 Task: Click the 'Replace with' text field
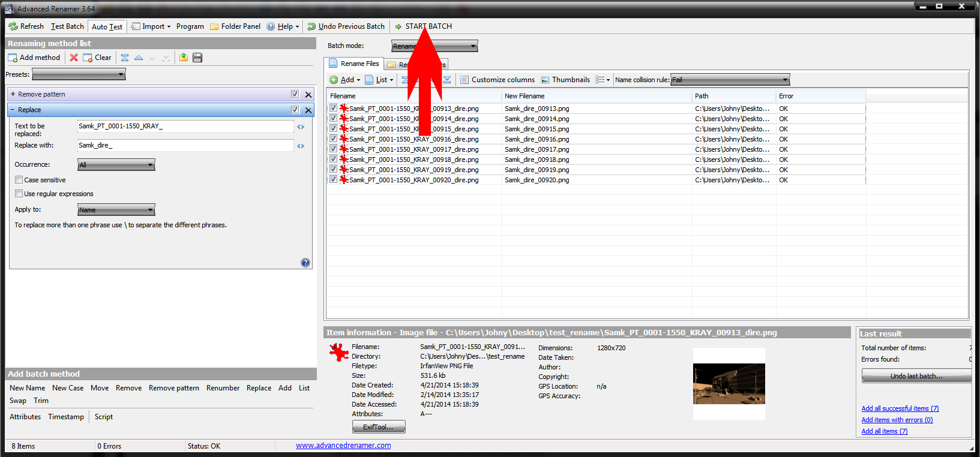click(185, 146)
